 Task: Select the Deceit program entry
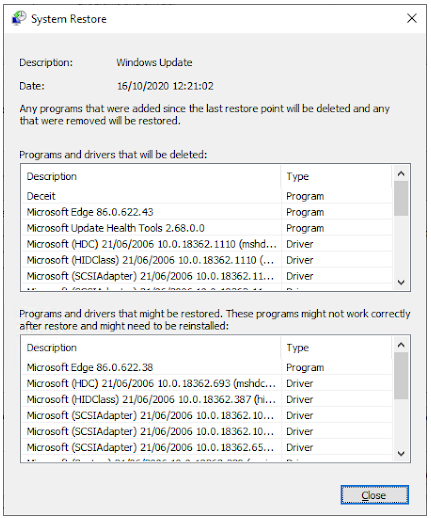(207, 196)
